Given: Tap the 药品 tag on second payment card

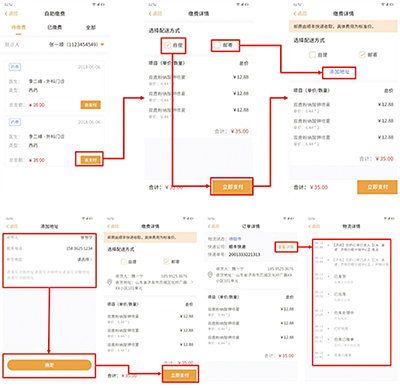Looking at the screenshot, I should coord(15,122).
